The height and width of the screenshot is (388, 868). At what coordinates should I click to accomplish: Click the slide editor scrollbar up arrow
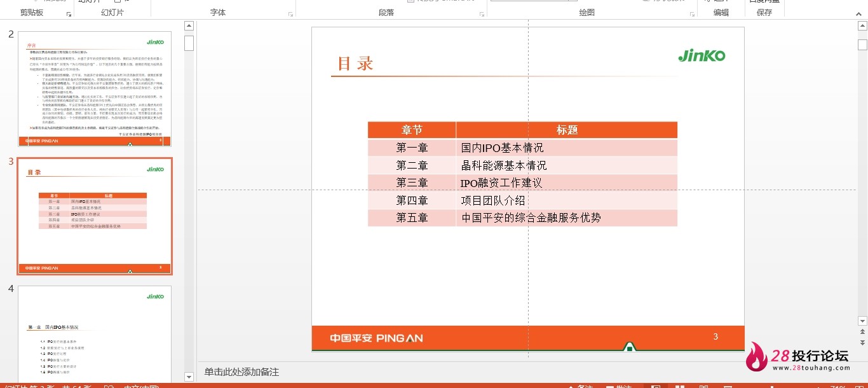pos(862,25)
